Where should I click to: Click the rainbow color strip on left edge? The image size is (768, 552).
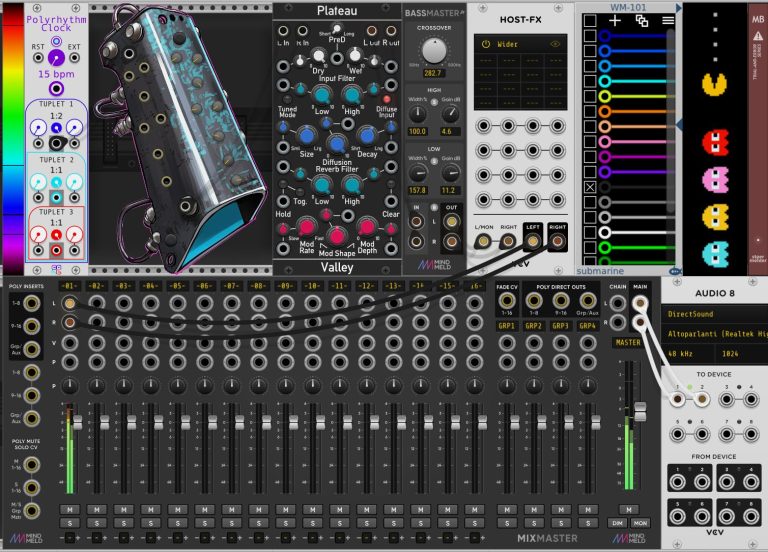(x=13, y=138)
